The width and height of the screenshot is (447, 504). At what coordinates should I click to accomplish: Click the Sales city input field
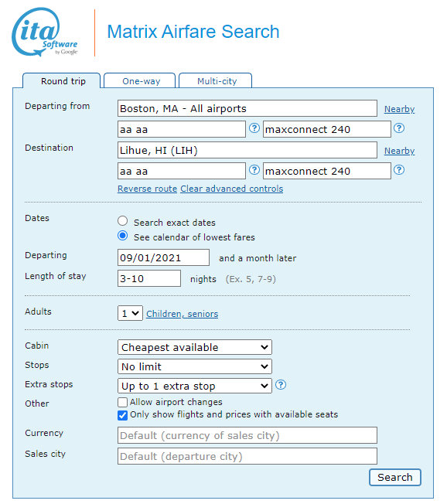(247, 456)
